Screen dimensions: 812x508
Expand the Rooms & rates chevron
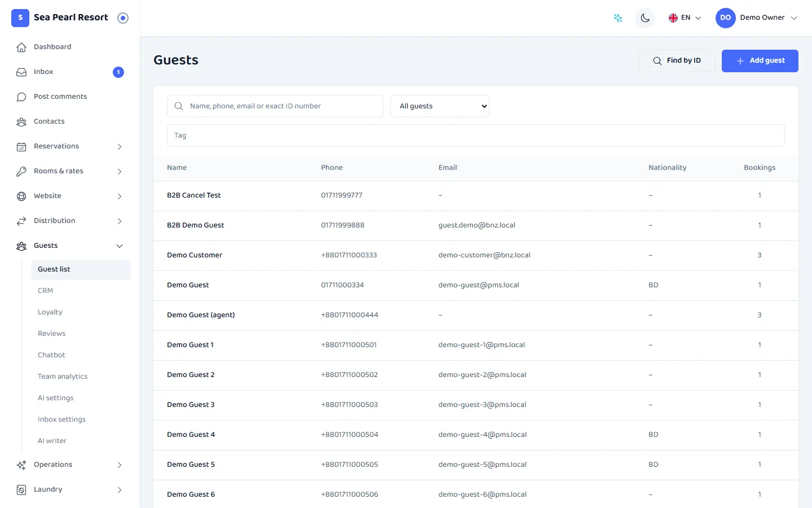(120, 172)
